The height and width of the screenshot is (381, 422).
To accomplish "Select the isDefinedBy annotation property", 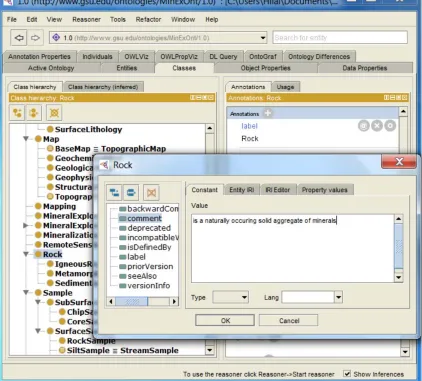I will (x=145, y=247).
